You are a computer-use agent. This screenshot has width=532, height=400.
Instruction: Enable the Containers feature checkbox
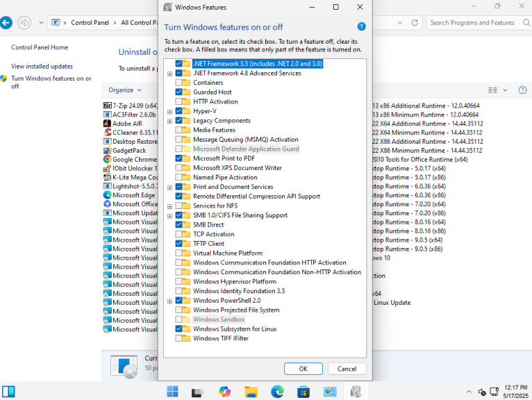click(178, 83)
